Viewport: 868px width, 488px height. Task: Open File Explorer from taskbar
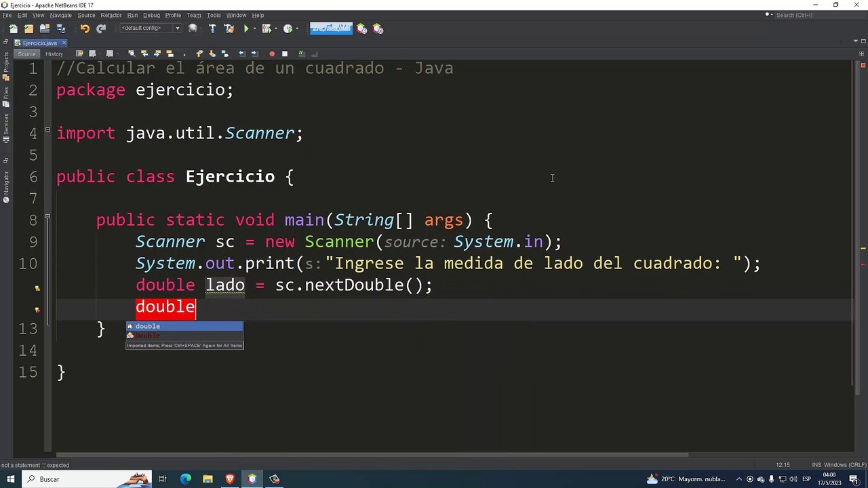(208, 479)
